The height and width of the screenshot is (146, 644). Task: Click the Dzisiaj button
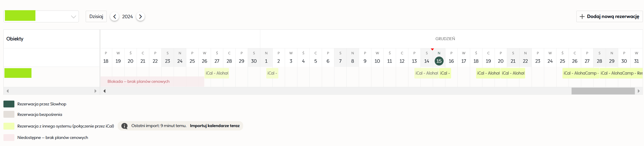click(x=96, y=16)
